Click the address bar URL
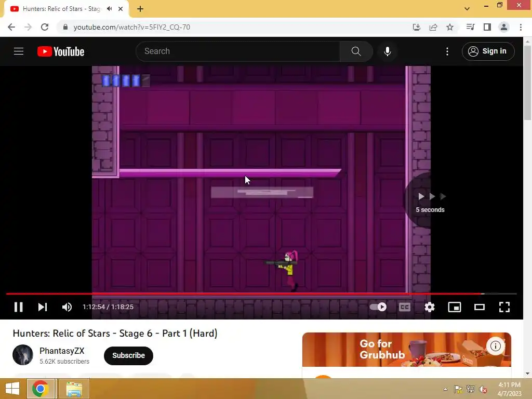 (x=131, y=27)
